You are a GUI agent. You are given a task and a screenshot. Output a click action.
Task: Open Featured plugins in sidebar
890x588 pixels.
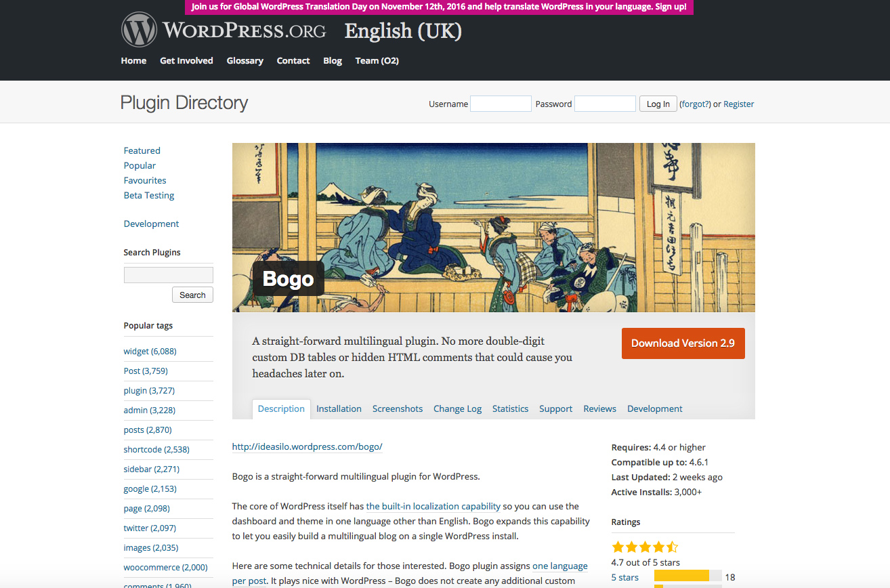[x=142, y=150]
